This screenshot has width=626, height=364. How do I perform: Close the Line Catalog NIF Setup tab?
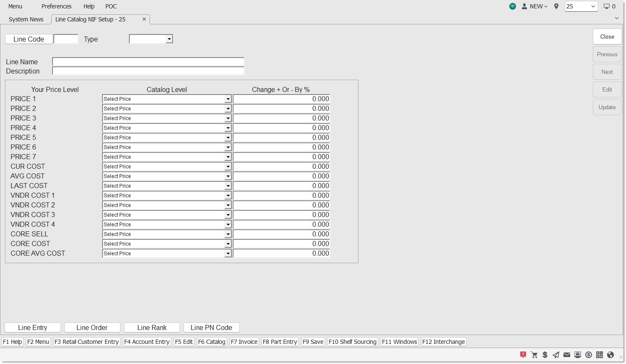click(x=144, y=19)
